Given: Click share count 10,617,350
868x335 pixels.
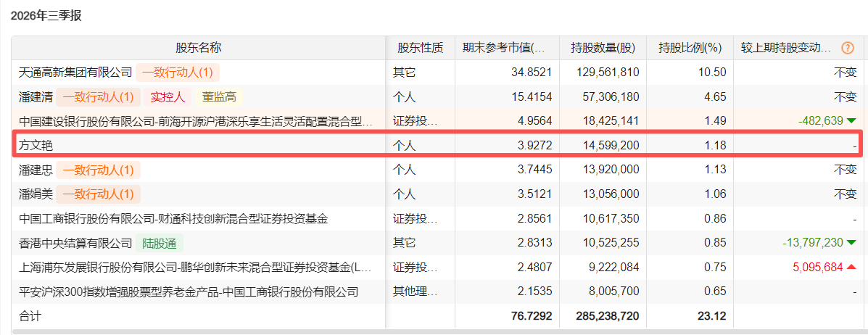Looking at the screenshot, I should (x=609, y=219).
